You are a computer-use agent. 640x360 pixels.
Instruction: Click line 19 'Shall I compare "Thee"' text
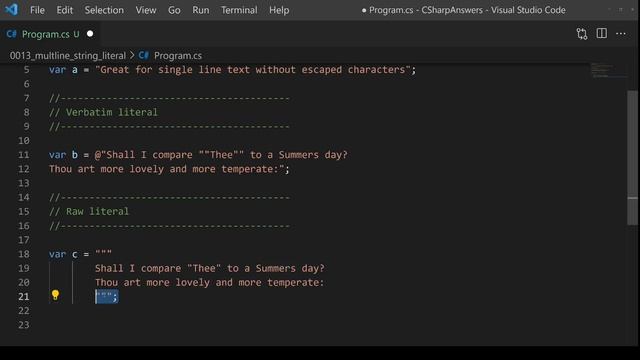[x=210, y=268]
